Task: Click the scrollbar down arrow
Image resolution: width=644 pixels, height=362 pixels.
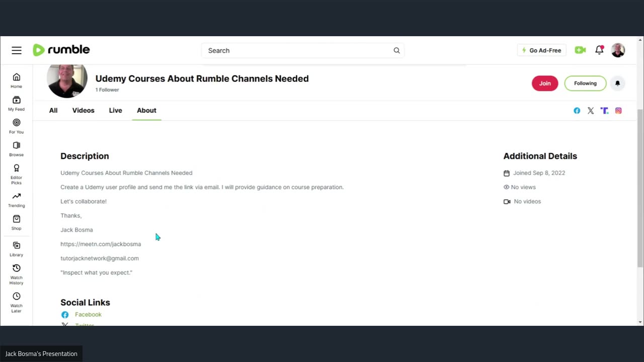Action: 640,322
